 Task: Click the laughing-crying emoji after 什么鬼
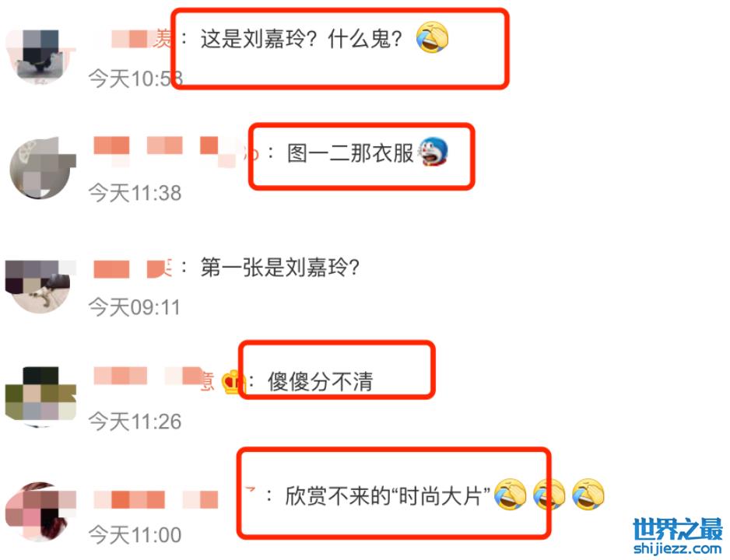(432, 37)
